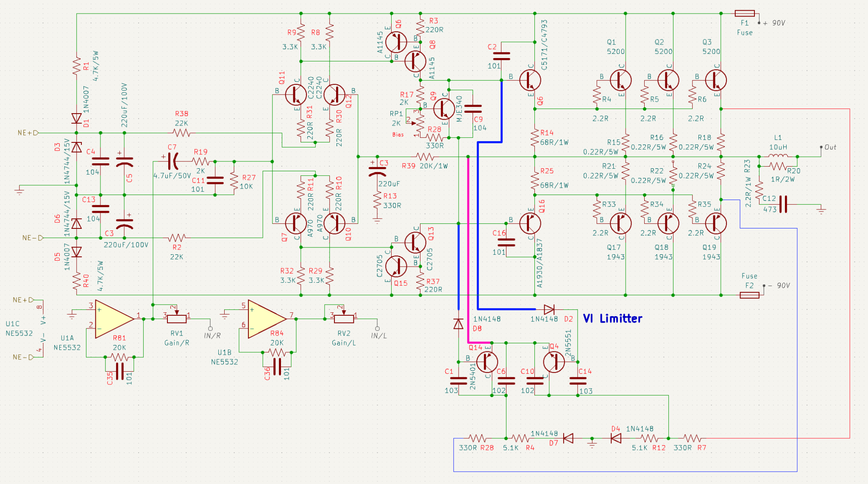Screen dimensions: 868x484
Task: Select the F1 fuse symbol on +90V rail
Action: 744,14
